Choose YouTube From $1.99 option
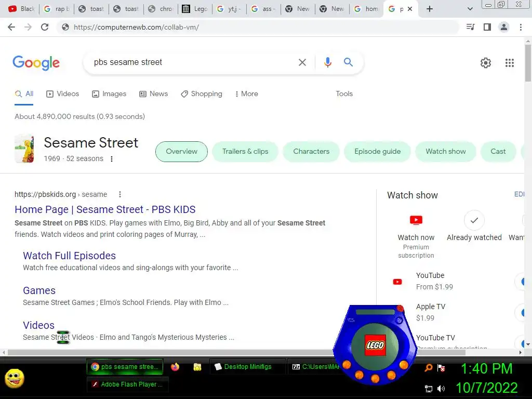This screenshot has width=532, height=399. pos(434,281)
